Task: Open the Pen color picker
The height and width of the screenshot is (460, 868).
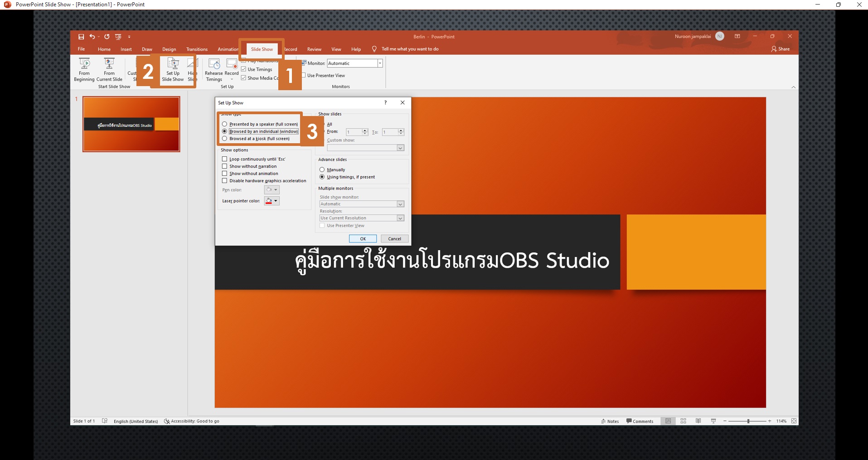Action: [272, 190]
